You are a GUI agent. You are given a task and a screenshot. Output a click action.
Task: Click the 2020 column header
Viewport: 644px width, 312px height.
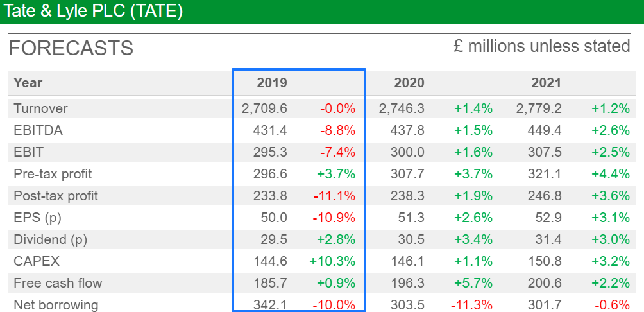point(409,83)
